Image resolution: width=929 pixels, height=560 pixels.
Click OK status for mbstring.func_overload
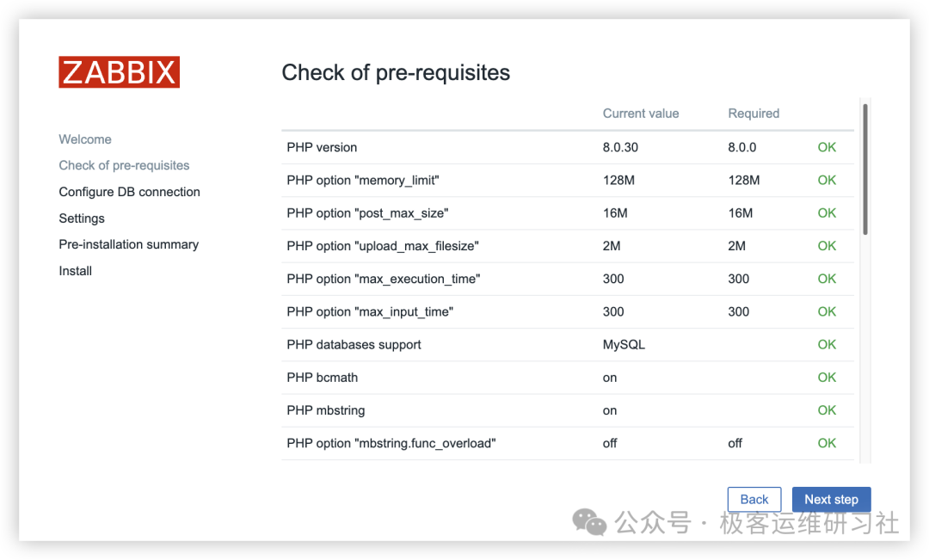pos(827,443)
